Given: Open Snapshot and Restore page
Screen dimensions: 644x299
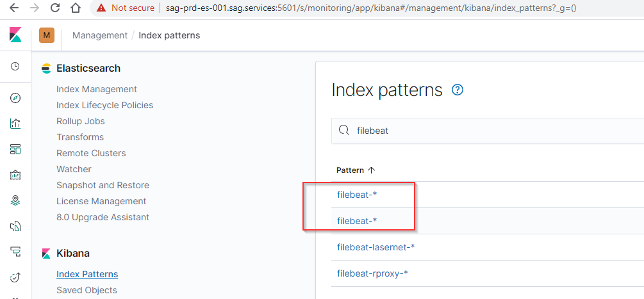Looking at the screenshot, I should (103, 185).
